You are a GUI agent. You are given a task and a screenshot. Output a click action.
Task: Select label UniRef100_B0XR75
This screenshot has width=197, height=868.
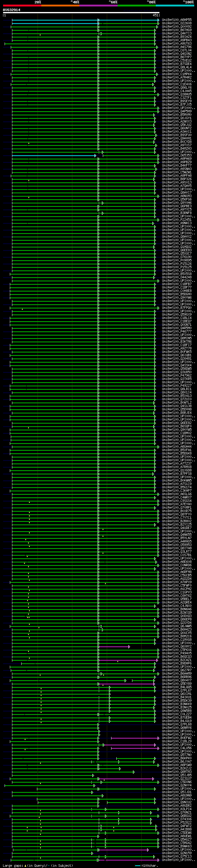pos(177,511)
